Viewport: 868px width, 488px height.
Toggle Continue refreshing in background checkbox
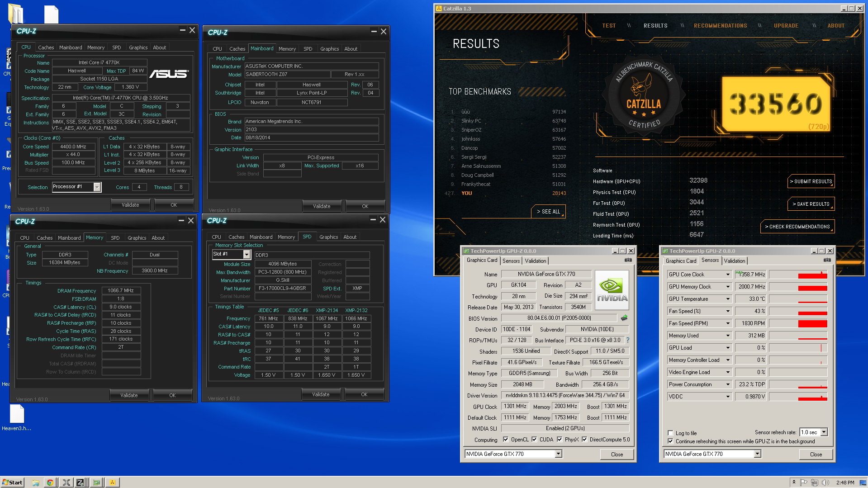click(670, 441)
